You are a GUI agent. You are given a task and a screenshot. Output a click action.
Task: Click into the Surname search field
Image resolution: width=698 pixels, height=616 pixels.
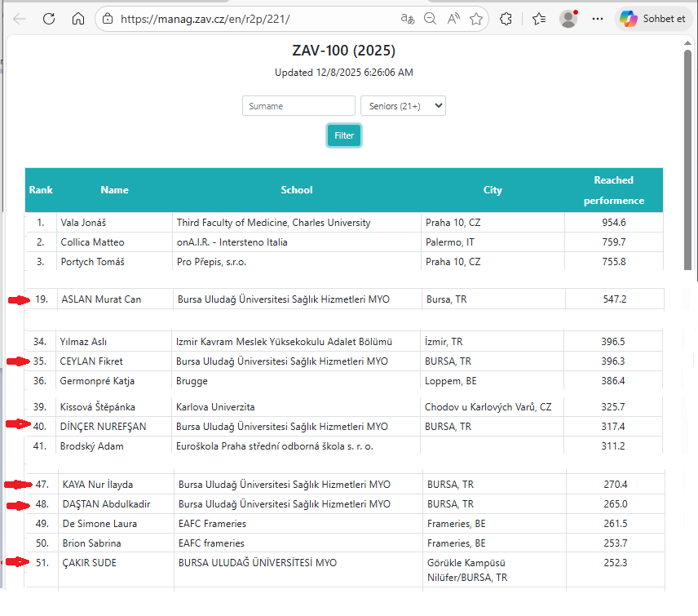pos(298,106)
